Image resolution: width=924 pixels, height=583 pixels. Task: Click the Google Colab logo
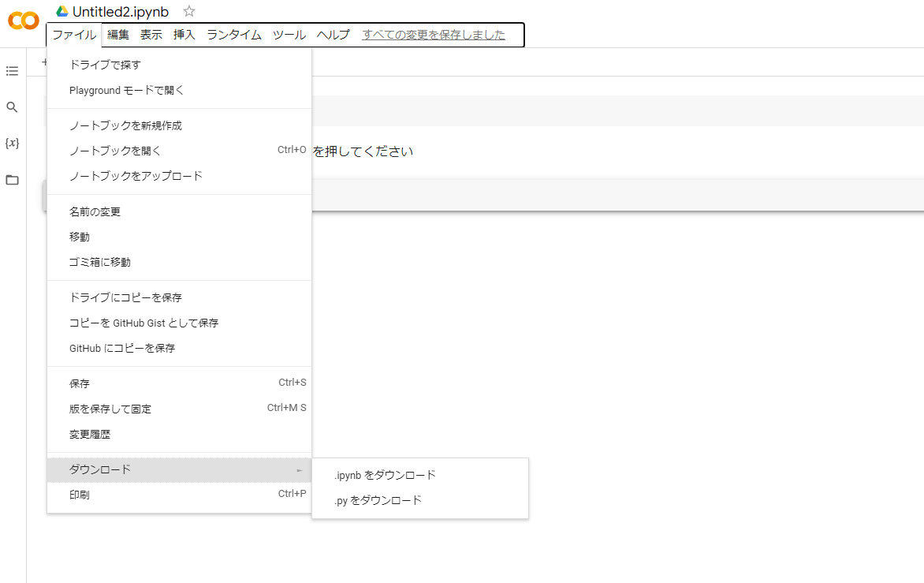(x=23, y=21)
